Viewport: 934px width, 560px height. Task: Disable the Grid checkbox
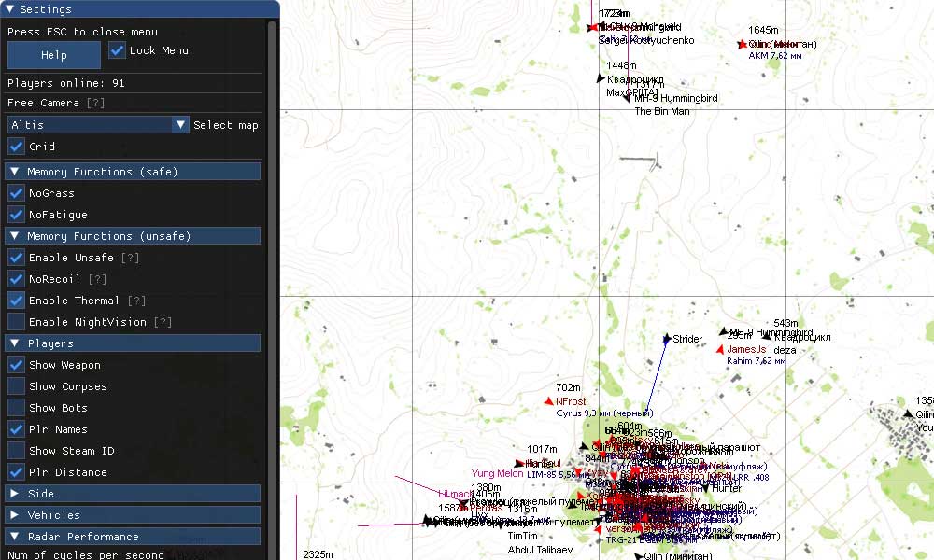coord(16,147)
